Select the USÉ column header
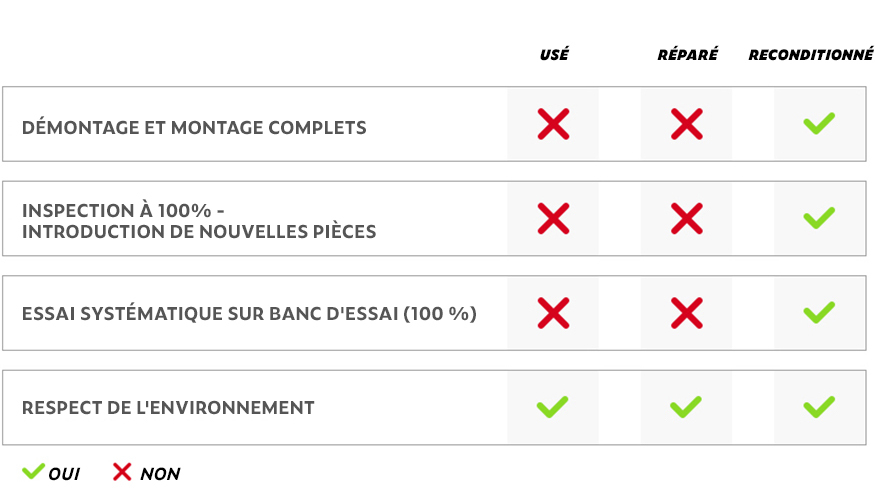This screenshot has height=500, width=875. click(554, 55)
